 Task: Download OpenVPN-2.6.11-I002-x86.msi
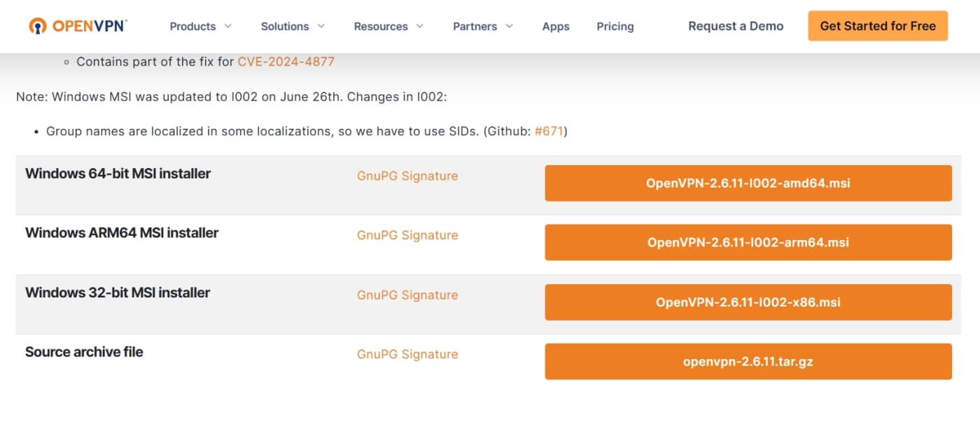[x=748, y=302]
